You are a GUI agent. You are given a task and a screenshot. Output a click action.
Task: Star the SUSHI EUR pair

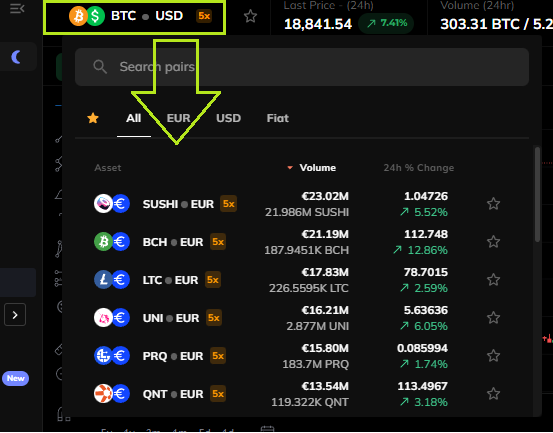coord(493,204)
